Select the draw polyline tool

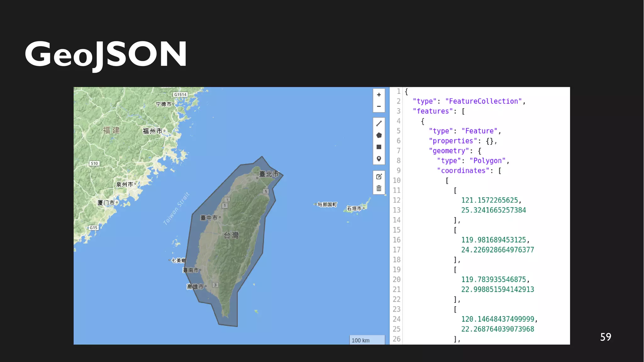(379, 123)
